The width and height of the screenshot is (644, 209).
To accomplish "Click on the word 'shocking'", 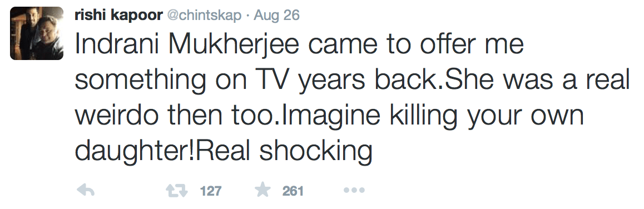I will 316,151.
